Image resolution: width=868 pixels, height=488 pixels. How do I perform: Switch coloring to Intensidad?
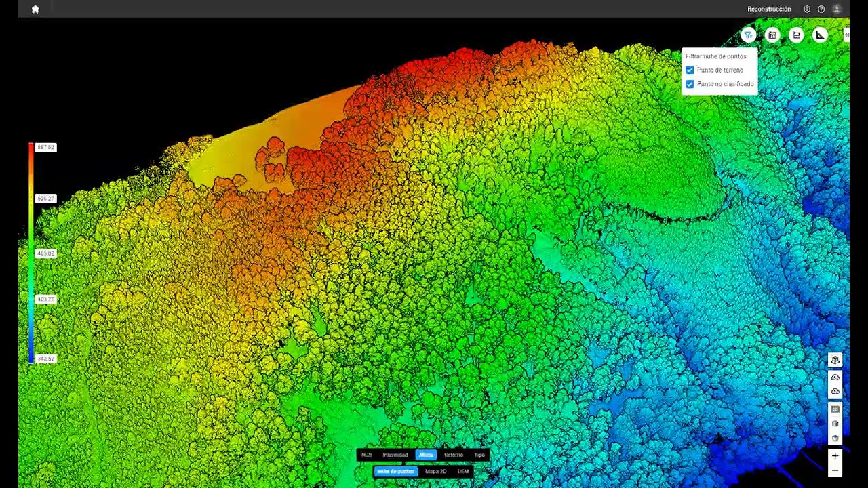click(395, 455)
